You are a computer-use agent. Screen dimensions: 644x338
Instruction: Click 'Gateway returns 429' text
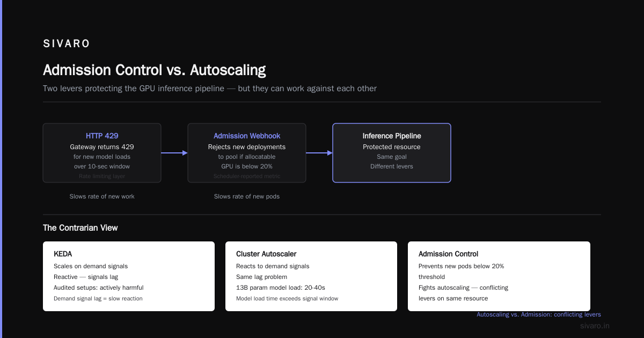[102, 147]
